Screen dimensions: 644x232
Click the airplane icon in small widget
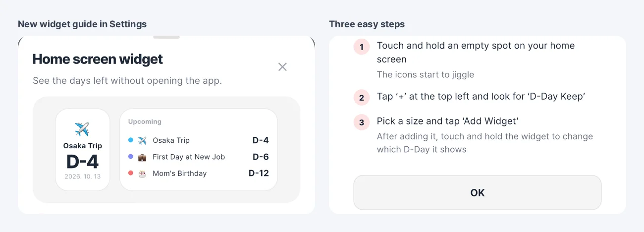click(x=82, y=129)
